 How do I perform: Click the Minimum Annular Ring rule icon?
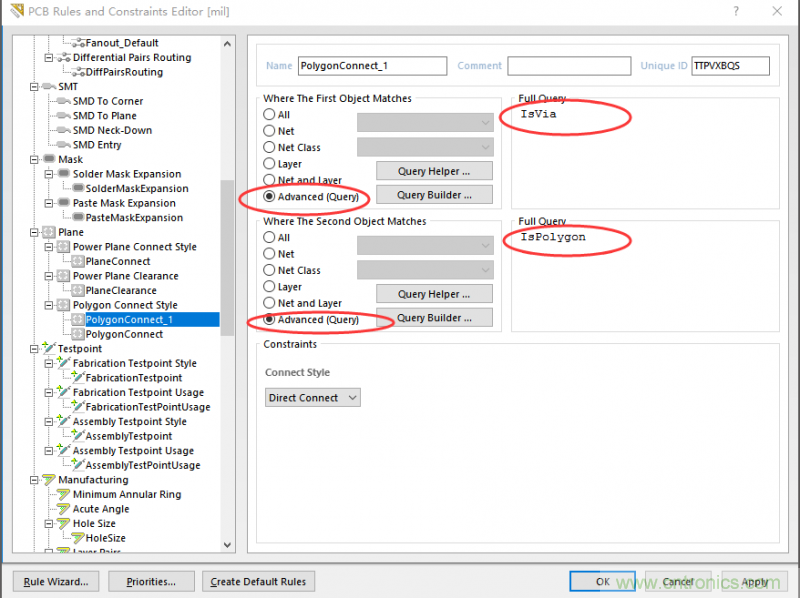tap(63, 494)
